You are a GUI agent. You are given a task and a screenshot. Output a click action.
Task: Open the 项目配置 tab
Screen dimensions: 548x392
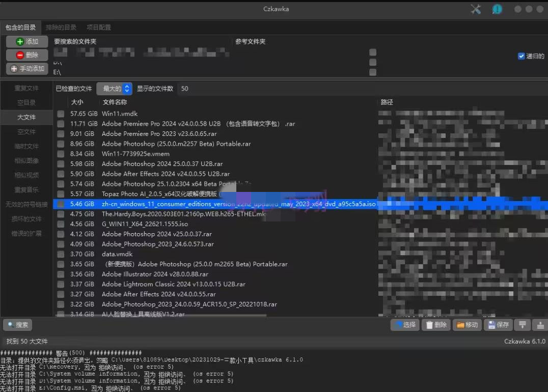pos(99,27)
